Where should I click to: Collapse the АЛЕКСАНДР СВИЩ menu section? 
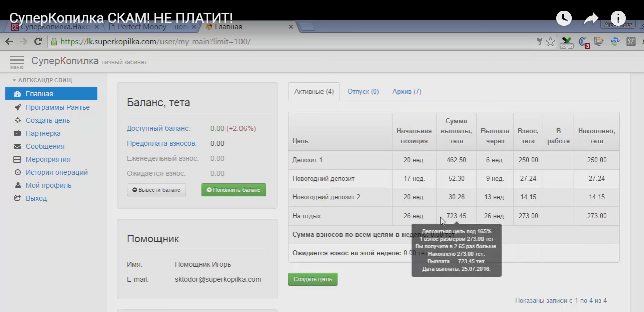point(42,80)
